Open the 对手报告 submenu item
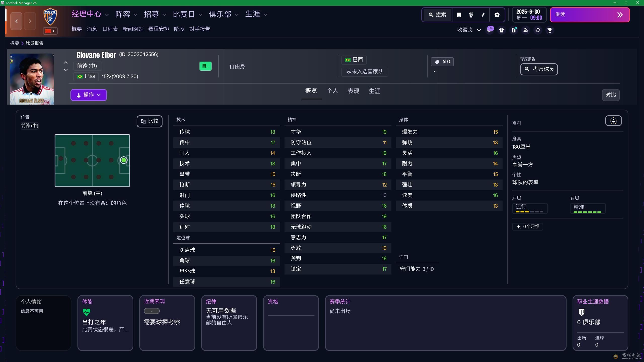 [199, 29]
